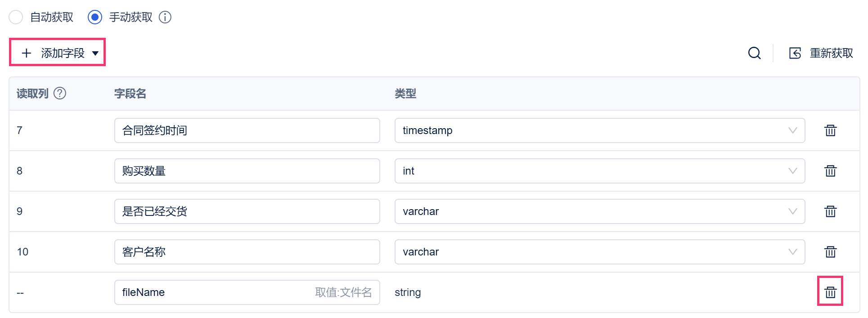868x318 pixels.
Task: Click the info icon beside 手动获取
Action: point(165,17)
